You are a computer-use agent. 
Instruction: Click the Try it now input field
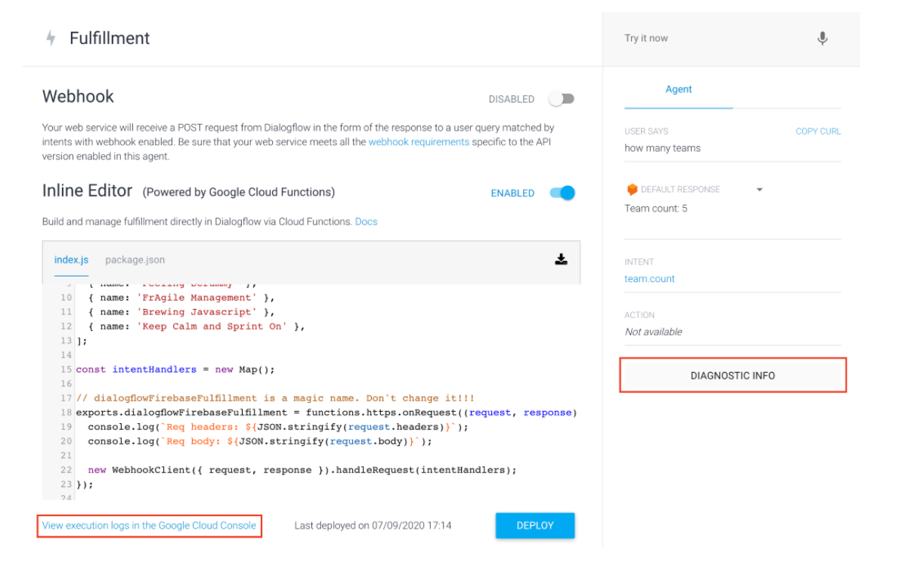(710, 39)
